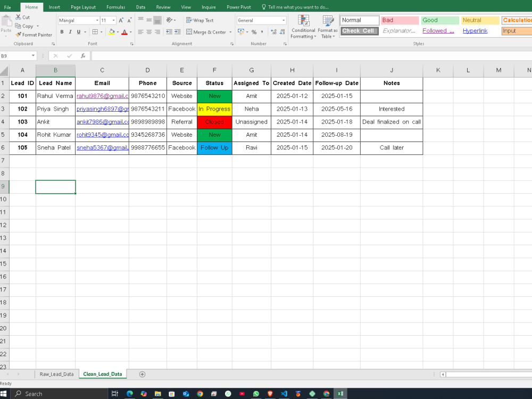
Task: Toggle Italic formatting
Action: pos(70,32)
